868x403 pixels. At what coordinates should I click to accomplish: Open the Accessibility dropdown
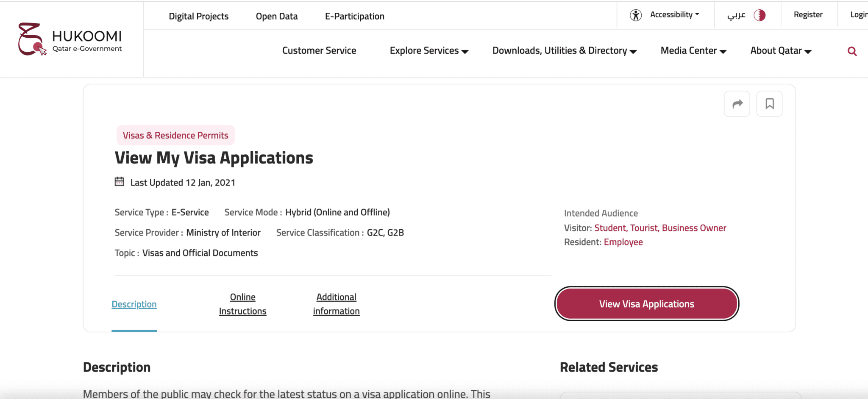674,14
